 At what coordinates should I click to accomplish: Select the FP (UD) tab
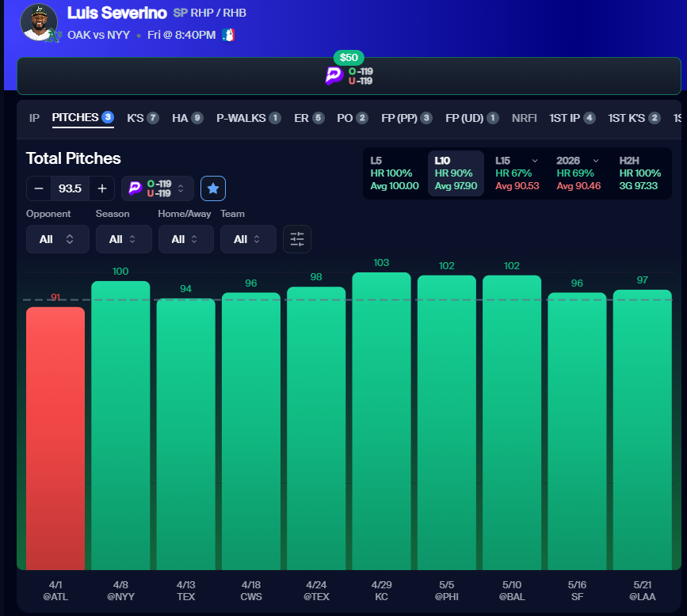[472, 118]
